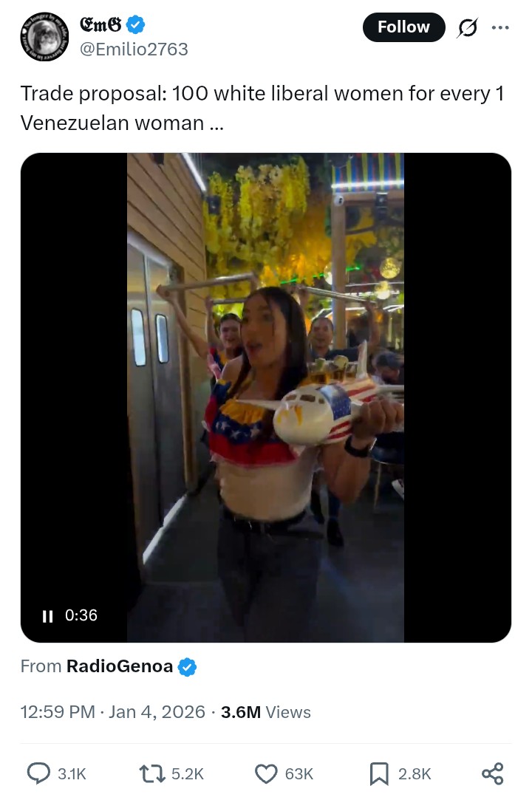
Task: Open the video player thumbnail
Action: tap(265, 397)
